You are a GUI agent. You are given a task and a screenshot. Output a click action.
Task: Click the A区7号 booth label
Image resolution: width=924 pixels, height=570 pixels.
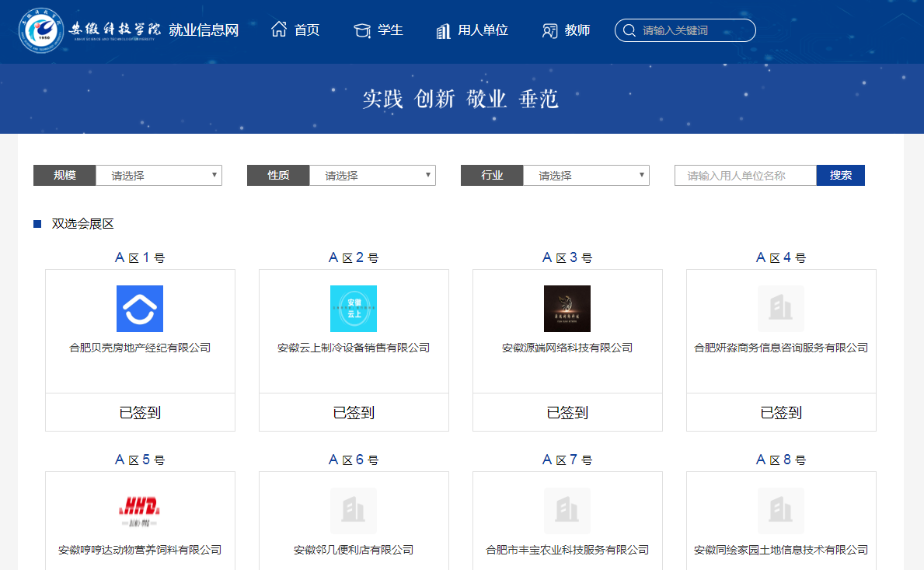point(567,460)
